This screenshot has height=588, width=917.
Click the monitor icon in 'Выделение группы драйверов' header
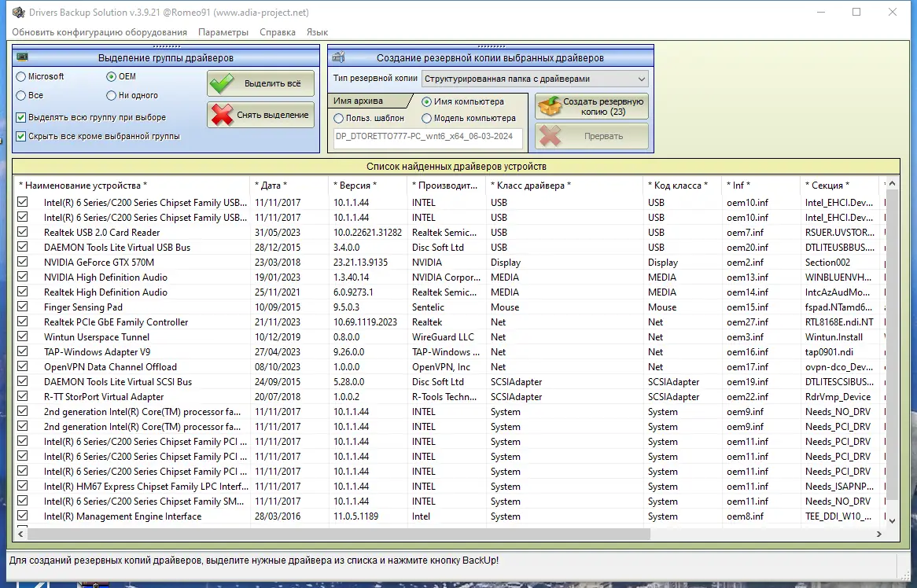click(x=23, y=57)
